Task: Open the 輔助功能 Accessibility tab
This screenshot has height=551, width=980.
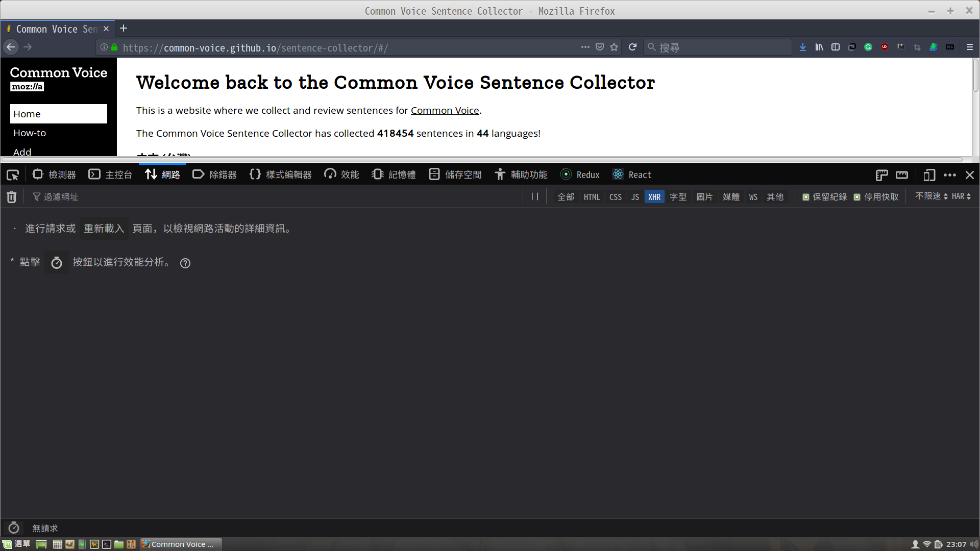Action: coord(521,175)
